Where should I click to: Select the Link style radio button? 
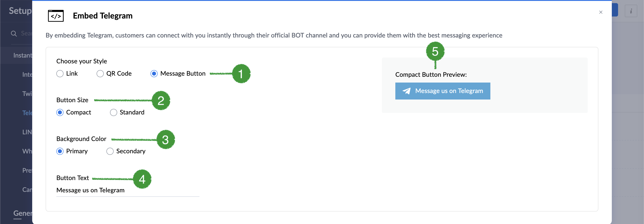[x=60, y=74]
